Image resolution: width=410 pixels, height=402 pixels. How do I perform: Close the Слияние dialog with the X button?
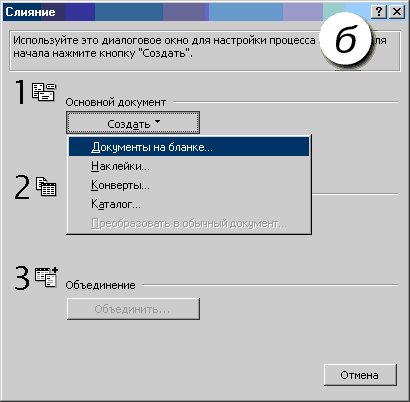(x=397, y=12)
